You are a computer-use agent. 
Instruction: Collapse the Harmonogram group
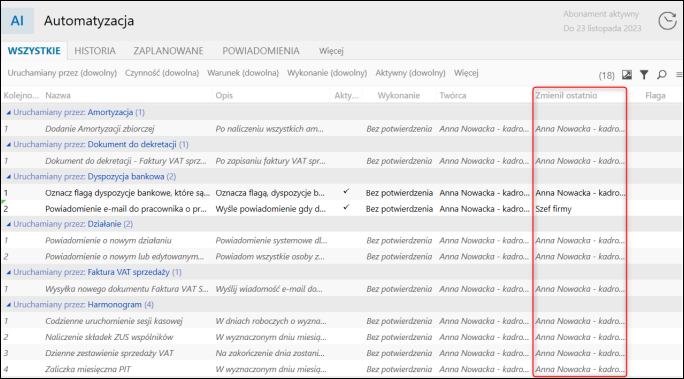pos(8,305)
